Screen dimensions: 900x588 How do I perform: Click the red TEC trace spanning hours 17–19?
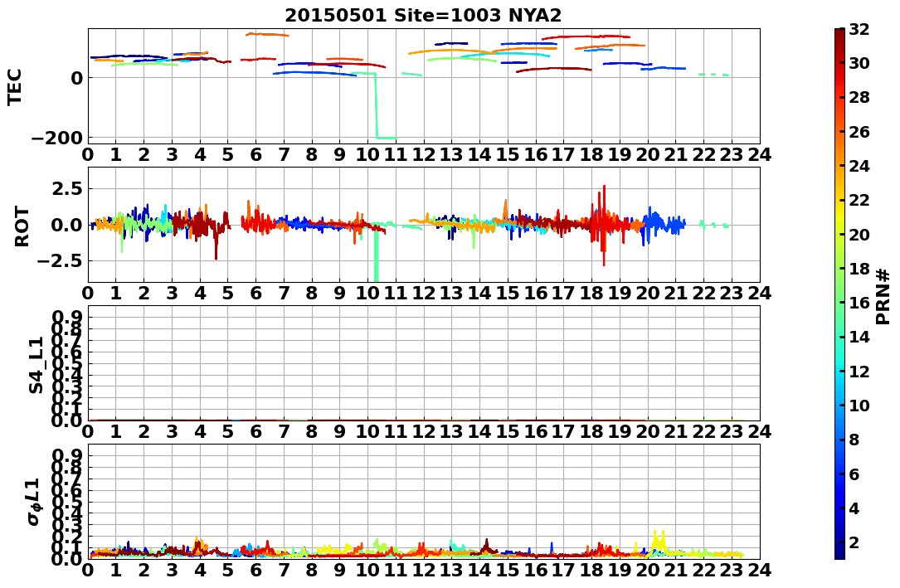coord(586,36)
